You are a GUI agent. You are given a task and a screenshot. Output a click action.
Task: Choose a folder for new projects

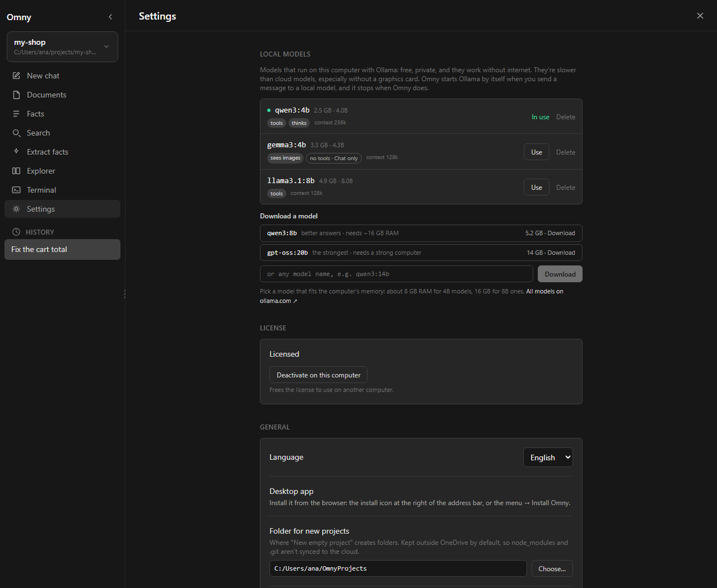tap(552, 568)
